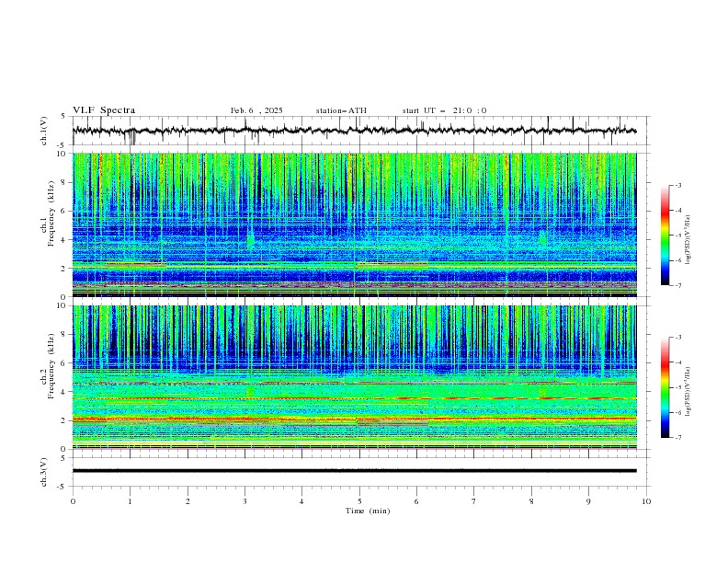Click the log(PSD) label beside ch.2 colorbar
Image resolution: width=728 pixels, height=563 pixels.
coord(688,392)
